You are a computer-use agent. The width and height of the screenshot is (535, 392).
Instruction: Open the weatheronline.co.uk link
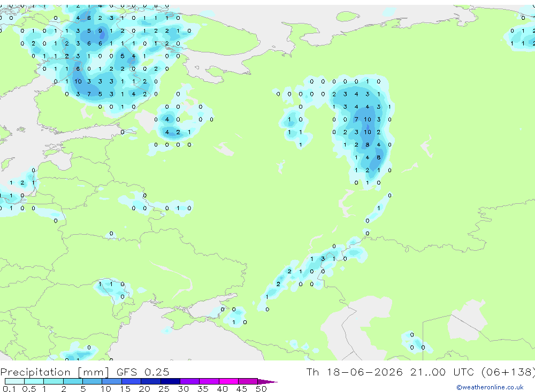pyautogui.click(x=490, y=387)
